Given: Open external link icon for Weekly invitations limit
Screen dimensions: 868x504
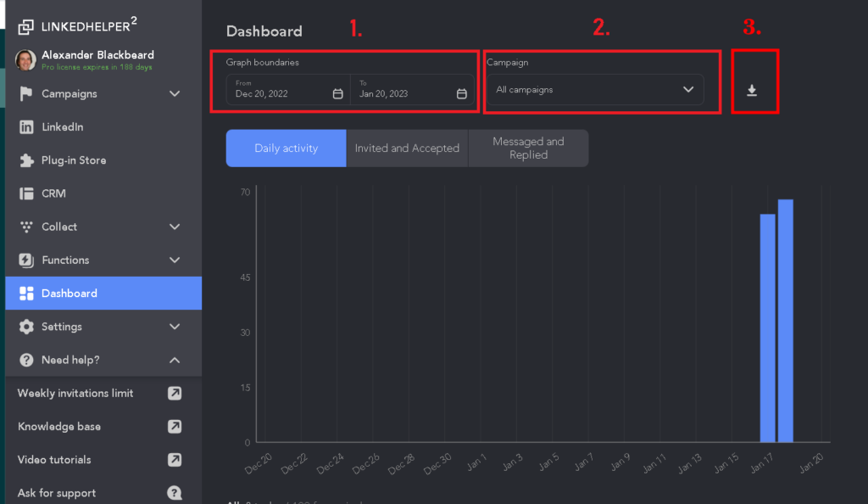Looking at the screenshot, I should 175,393.
